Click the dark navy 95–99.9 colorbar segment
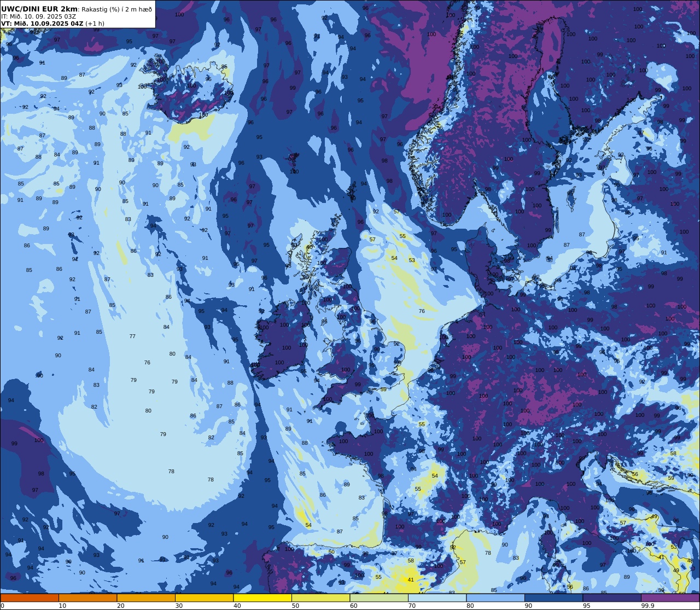Screen dimensions: 700x610 612,598
